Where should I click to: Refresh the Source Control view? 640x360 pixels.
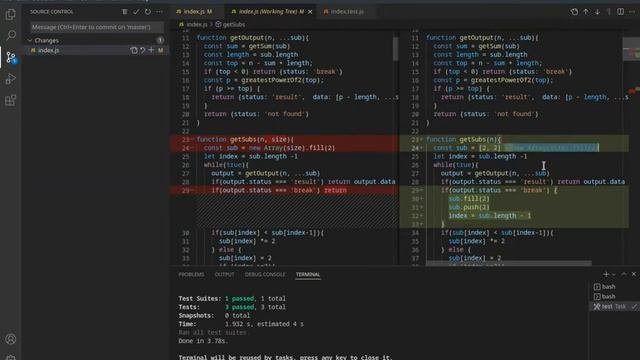pyautogui.click(x=148, y=12)
